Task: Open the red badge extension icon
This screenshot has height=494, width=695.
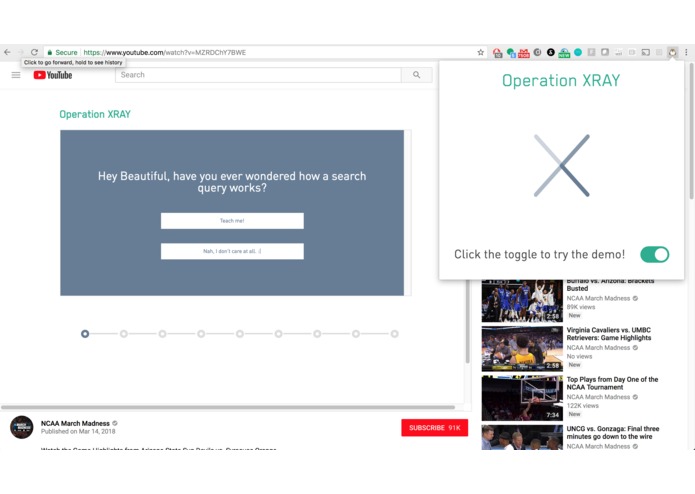Action: click(x=524, y=53)
